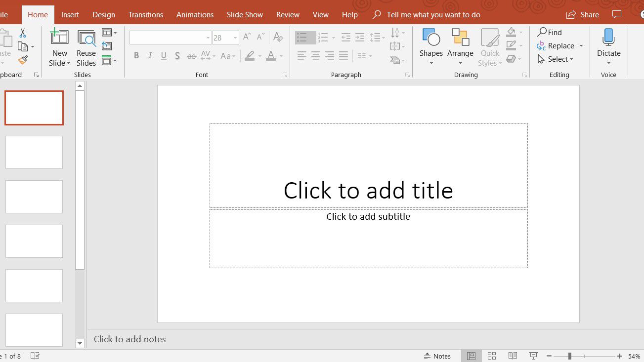Screen dimensions: 644x362
Task: Zoom in with the plus button
Action: (620, 356)
